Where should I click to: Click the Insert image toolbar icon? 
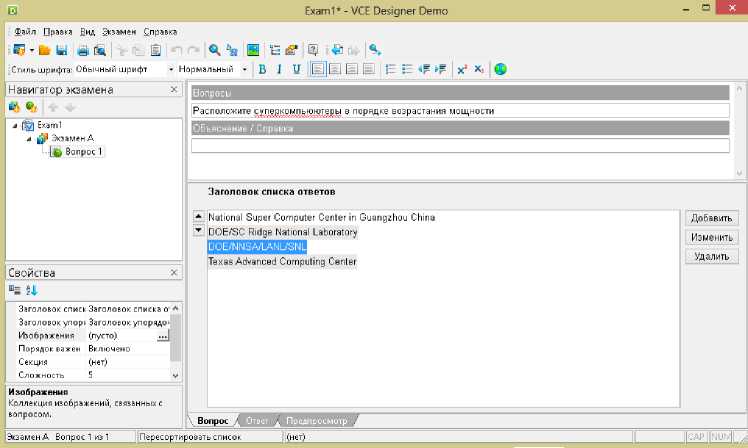point(253,50)
